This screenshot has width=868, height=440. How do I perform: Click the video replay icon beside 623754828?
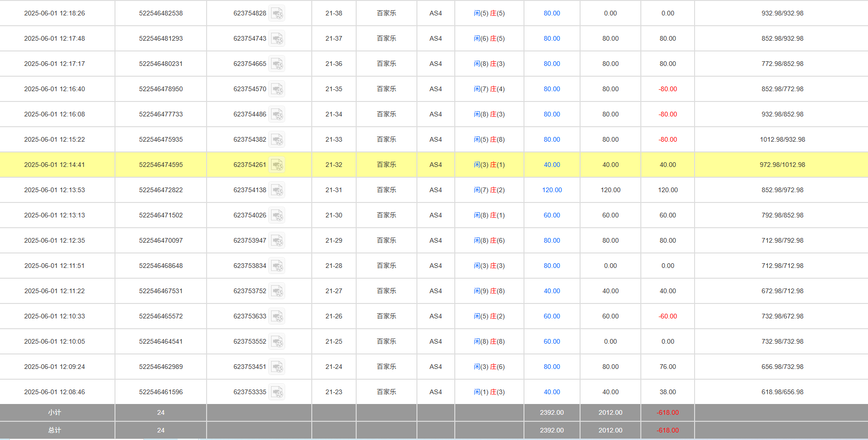[277, 14]
